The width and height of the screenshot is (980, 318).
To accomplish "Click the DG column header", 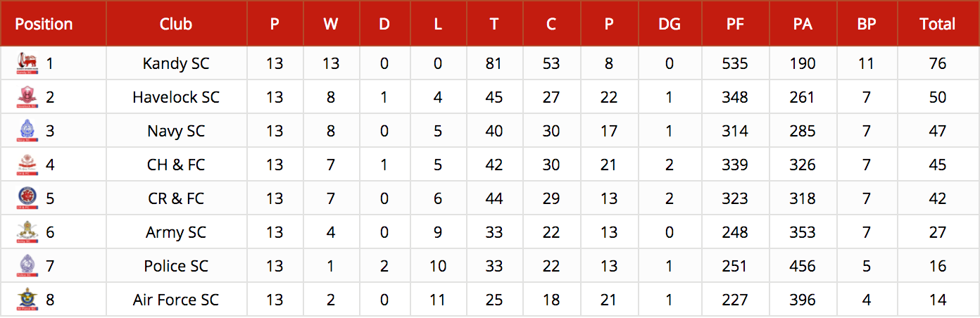I will (670, 24).
